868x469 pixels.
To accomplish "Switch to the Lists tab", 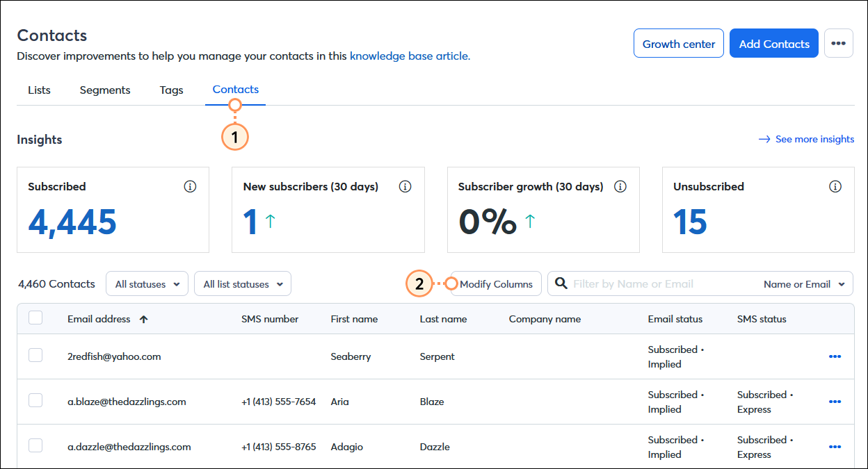I will tap(39, 90).
